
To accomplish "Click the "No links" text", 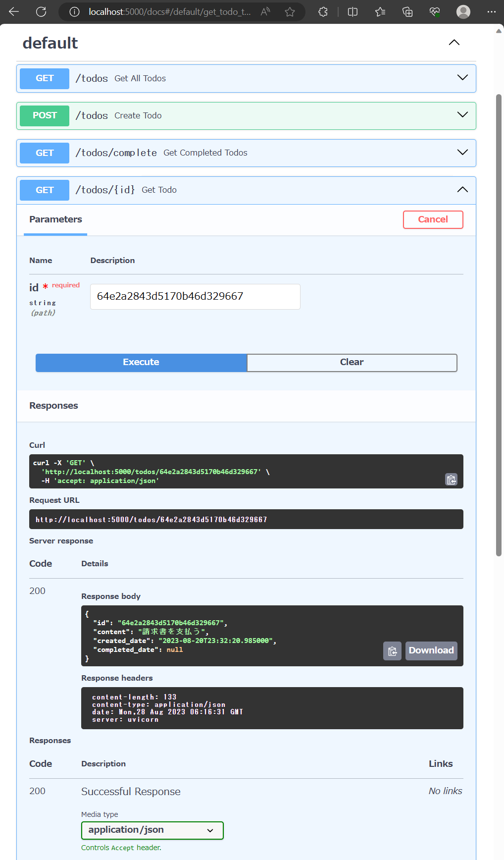I will pos(446,791).
